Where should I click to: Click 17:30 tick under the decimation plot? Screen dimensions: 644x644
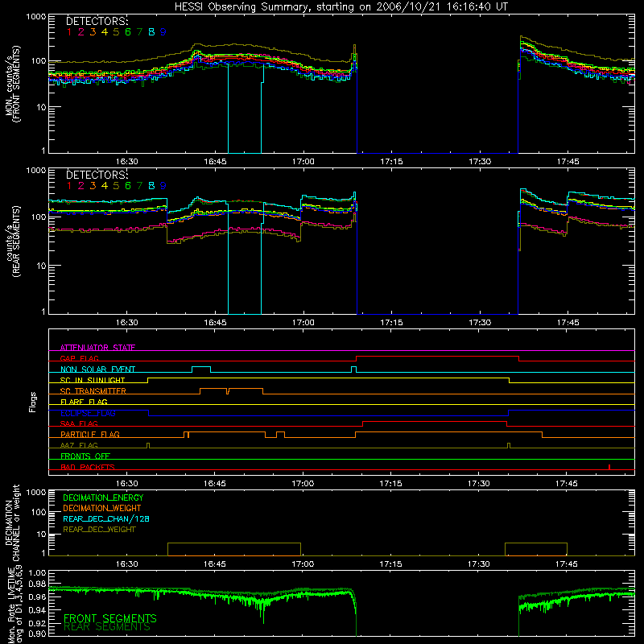tap(479, 564)
